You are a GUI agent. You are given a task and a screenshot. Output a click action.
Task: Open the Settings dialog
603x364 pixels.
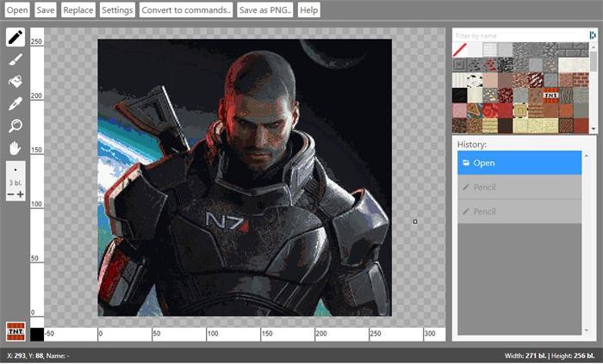116,10
